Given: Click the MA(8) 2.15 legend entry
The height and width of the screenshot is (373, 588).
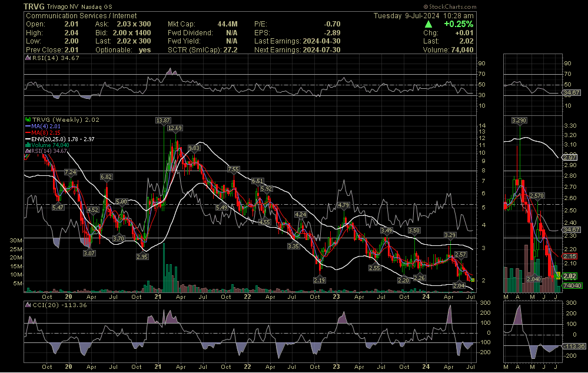Looking at the screenshot, I should pyautogui.click(x=46, y=133).
